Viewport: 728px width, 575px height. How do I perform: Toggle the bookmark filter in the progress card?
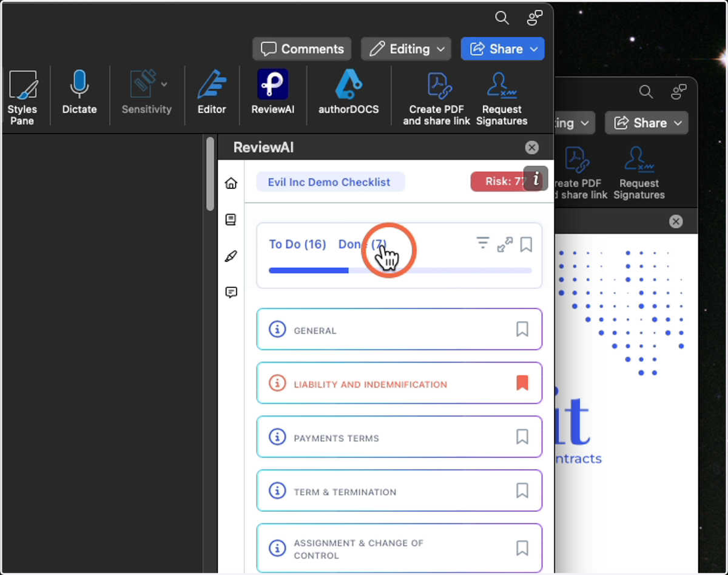(x=526, y=245)
